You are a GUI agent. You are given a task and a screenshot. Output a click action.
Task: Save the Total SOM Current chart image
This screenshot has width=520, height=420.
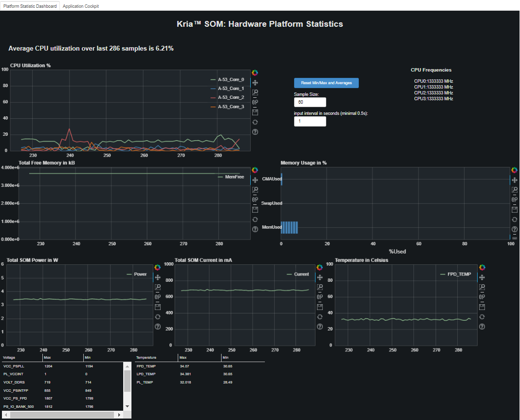(x=320, y=307)
